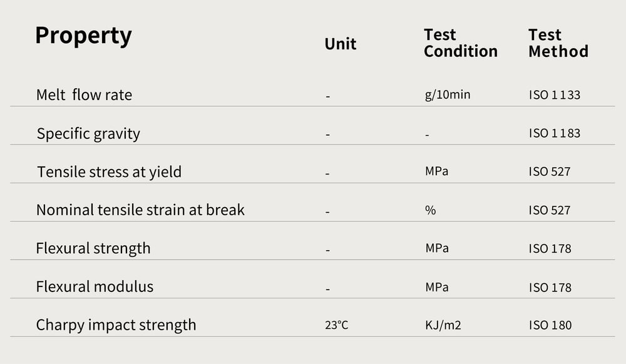
Task: Click the Test Condition header
Action: coord(460,43)
